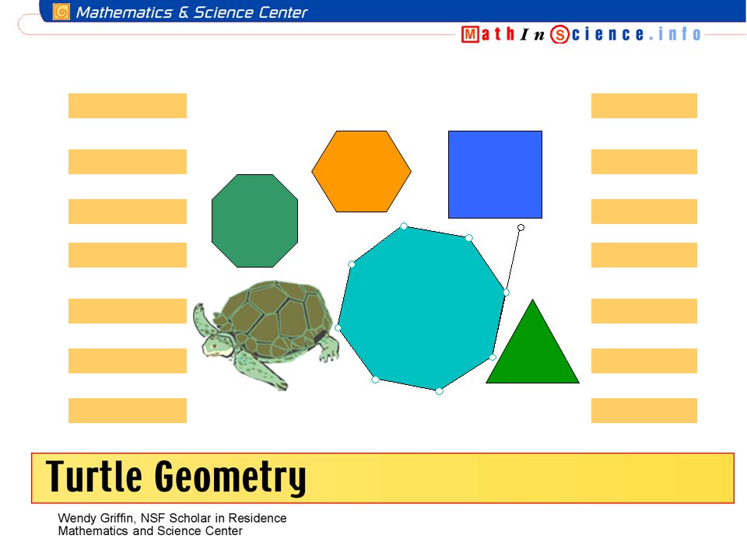Click the 'Mathematics and Science Center' subtitle line
747x560 pixels.
[x=150, y=531]
